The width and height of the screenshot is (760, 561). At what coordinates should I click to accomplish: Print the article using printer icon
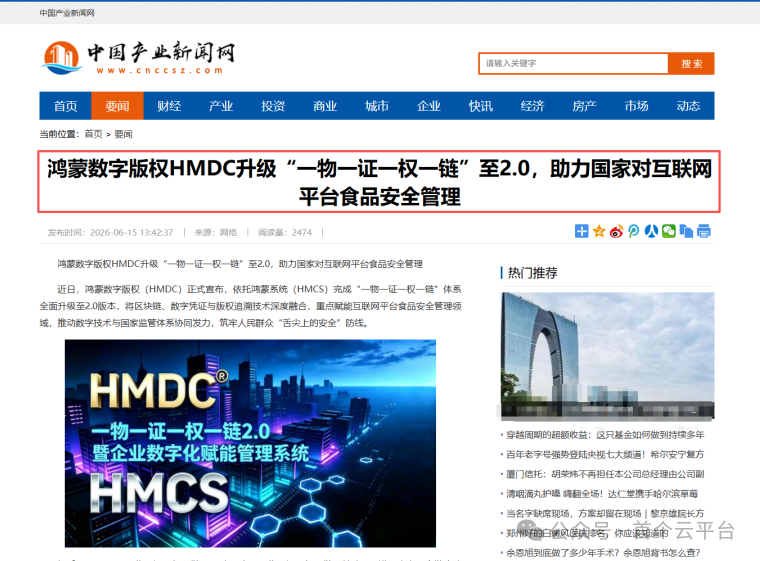click(x=704, y=231)
